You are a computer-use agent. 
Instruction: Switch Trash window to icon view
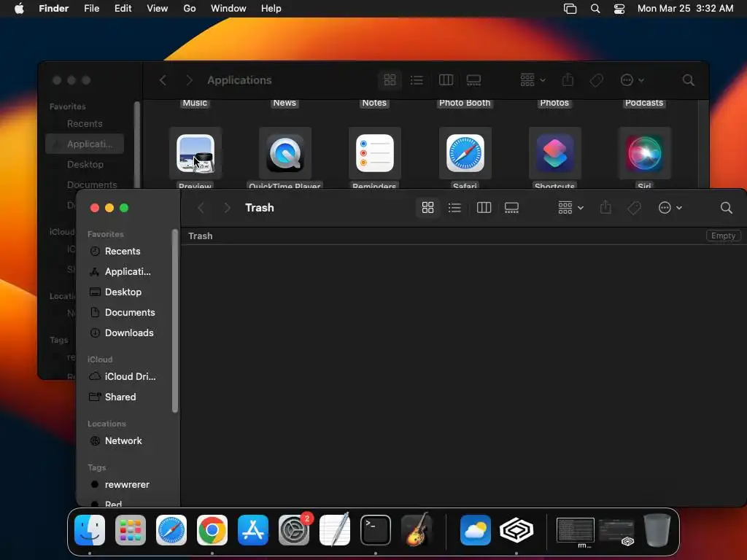tap(427, 208)
